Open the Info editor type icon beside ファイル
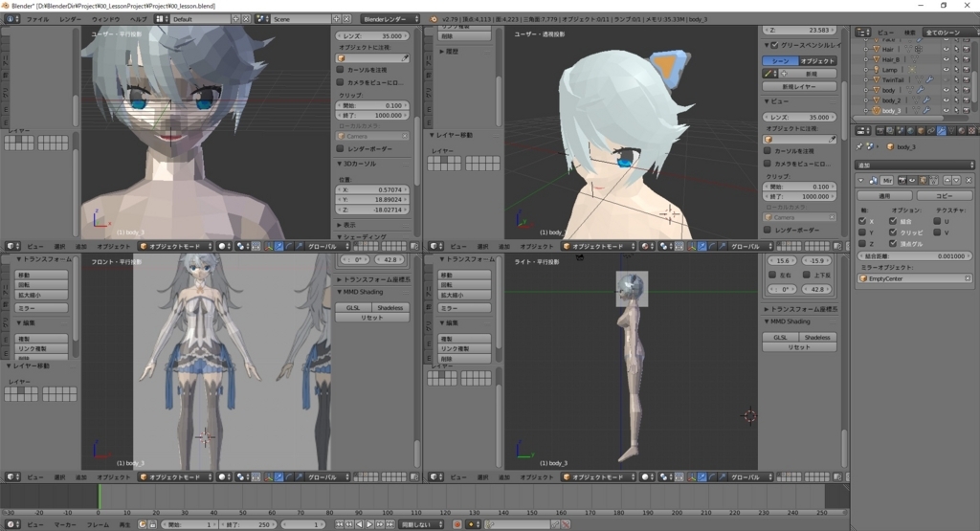This screenshot has height=531, width=980. 11,19
